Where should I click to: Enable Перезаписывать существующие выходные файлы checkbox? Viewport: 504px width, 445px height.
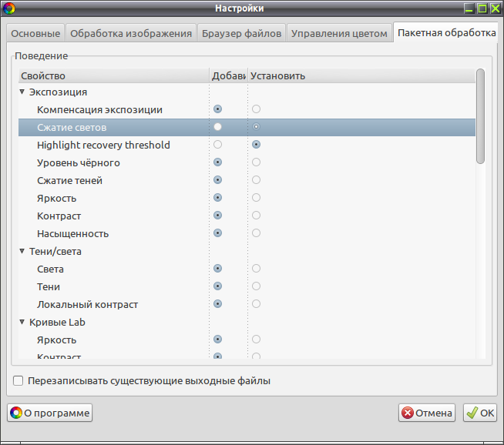pos(18,381)
